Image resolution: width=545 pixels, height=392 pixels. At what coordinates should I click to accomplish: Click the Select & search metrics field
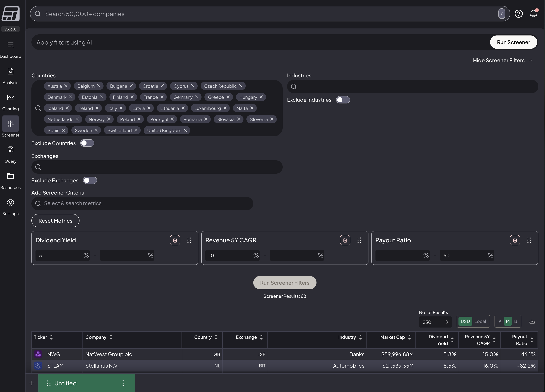click(142, 203)
